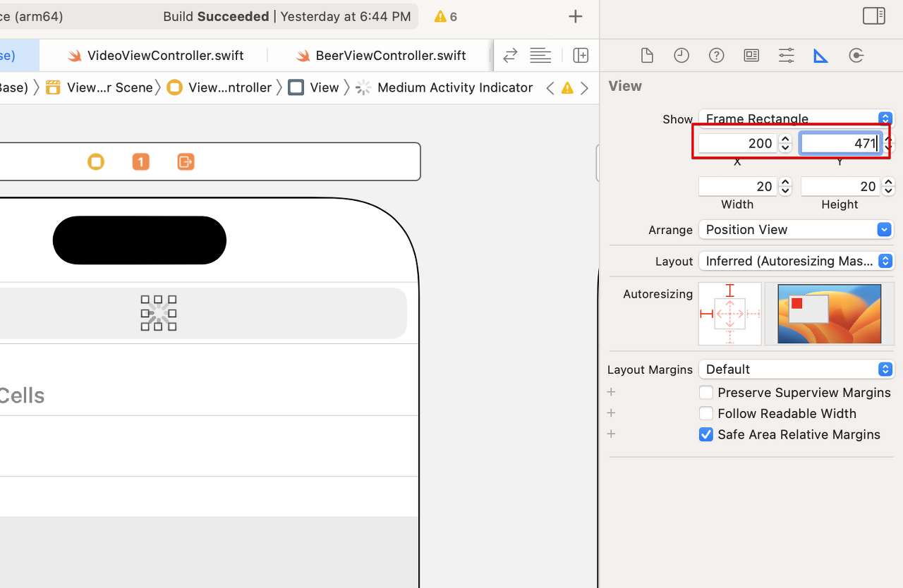This screenshot has width=903, height=588.
Task: Open the Layout Margins Default dropdown
Action: (x=796, y=369)
